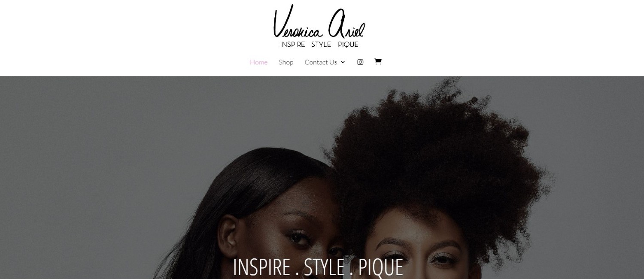Select STYLE text beneath the logo

321,44
